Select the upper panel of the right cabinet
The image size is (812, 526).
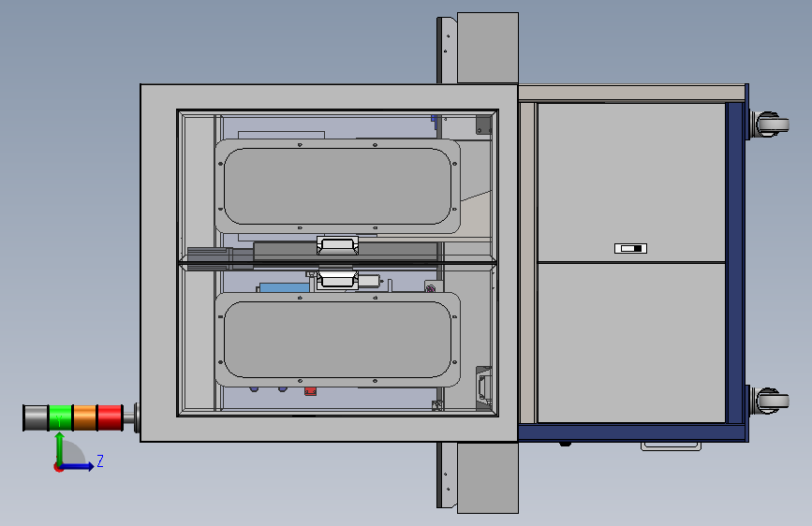pos(631,183)
